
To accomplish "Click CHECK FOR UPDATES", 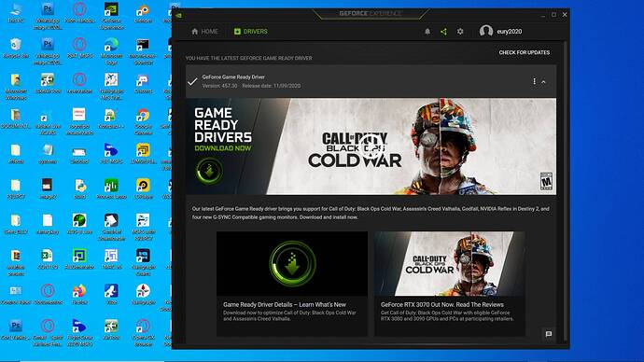I will click(x=525, y=52).
